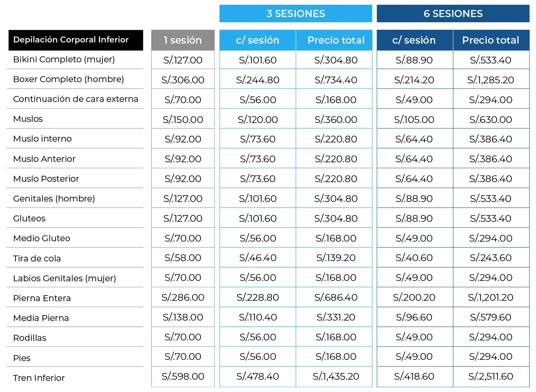536x392 pixels.
Task: Click the Precio total header under 6 SESIONES
Action: tap(491, 40)
